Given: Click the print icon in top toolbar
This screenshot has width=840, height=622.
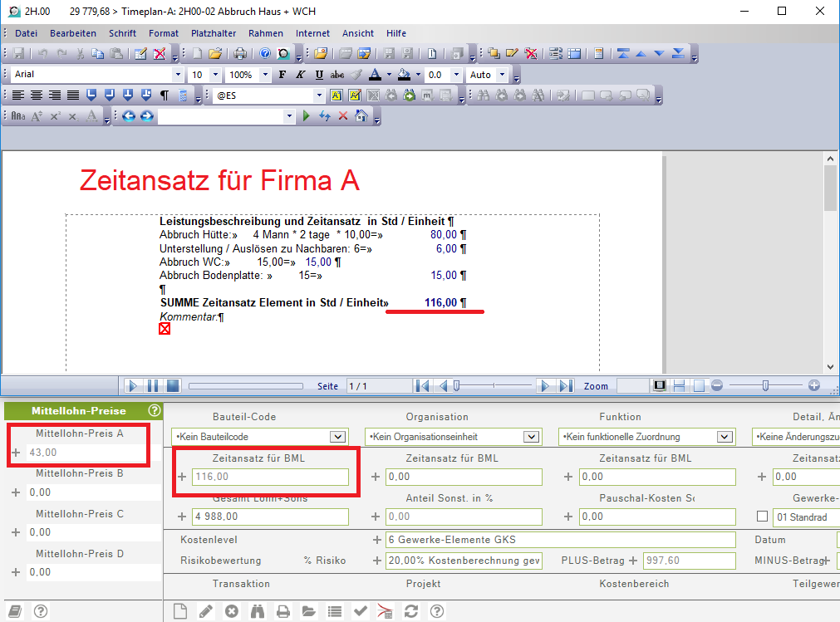Looking at the screenshot, I should click(x=240, y=54).
